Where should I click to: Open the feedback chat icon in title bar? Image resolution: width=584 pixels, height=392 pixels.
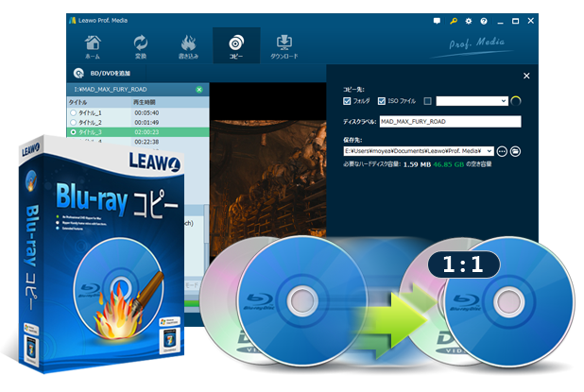437,21
